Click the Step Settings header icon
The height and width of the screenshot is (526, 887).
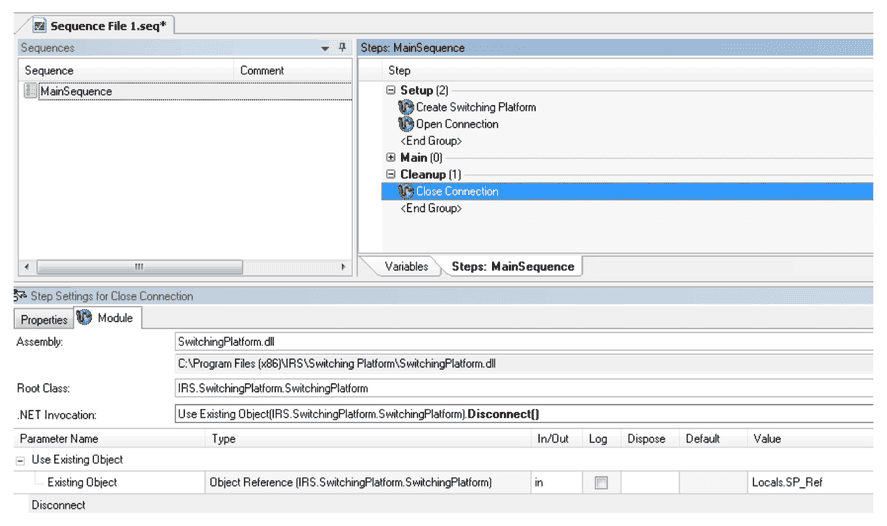[x=20, y=295]
